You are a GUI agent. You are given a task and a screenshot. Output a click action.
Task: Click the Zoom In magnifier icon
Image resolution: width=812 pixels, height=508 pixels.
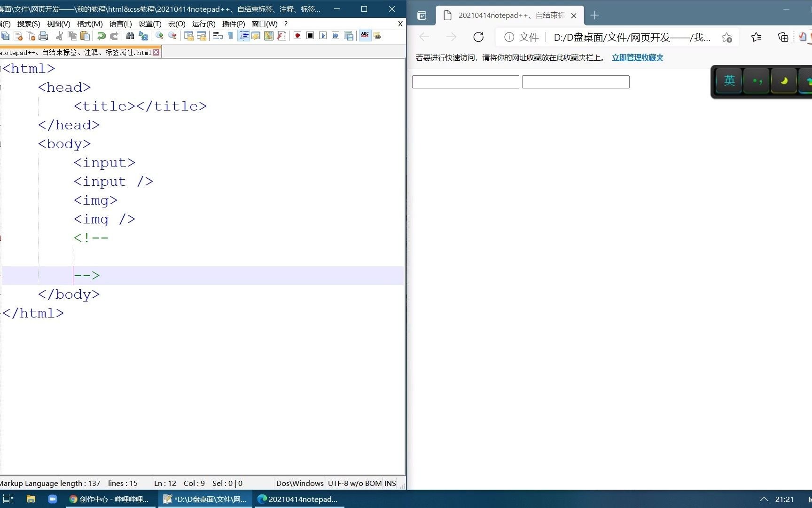pyautogui.click(x=159, y=36)
